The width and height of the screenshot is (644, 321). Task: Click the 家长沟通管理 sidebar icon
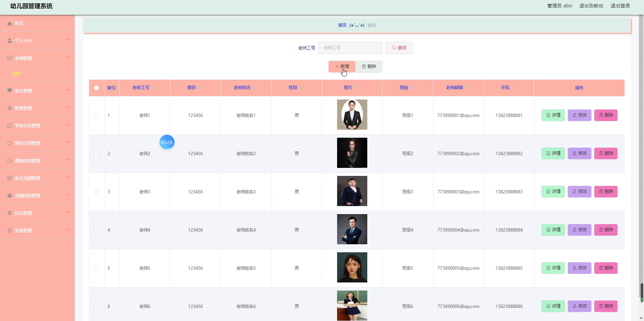[x=9, y=178]
